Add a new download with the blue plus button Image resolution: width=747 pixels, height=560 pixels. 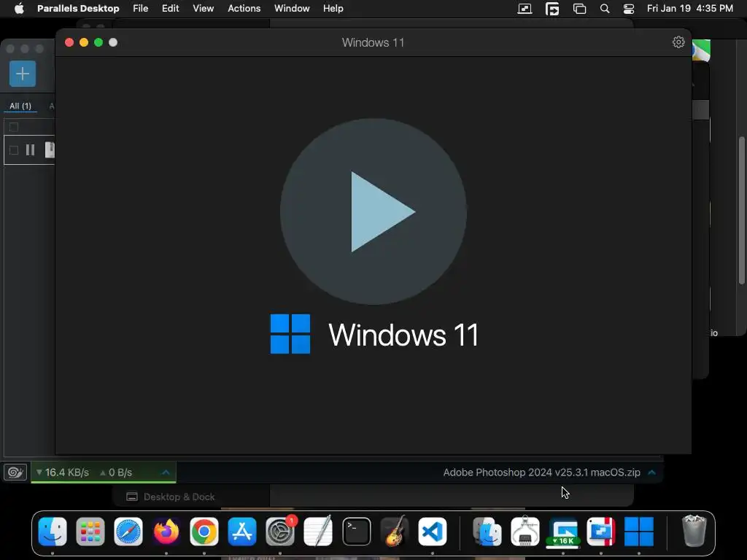click(23, 74)
